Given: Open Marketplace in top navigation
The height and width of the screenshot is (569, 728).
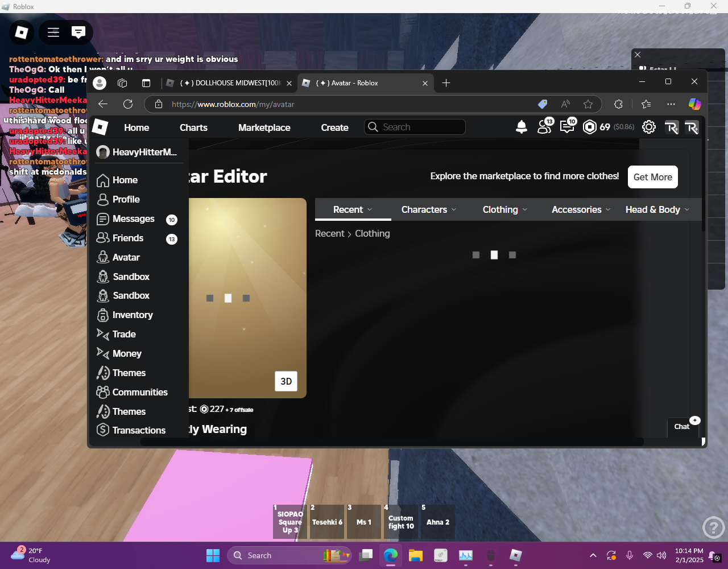Looking at the screenshot, I should [264, 127].
